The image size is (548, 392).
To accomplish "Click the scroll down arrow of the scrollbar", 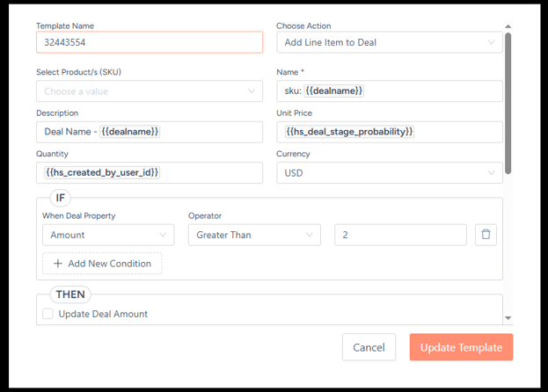I will pyautogui.click(x=508, y=317).
